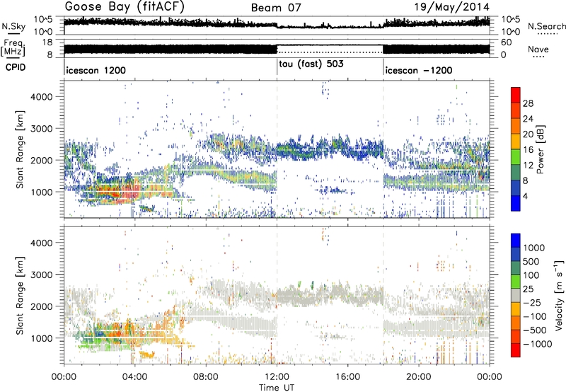Click the 3000 tick of the power panel
Screen dimensions: 566x392
tap(42, 129)
